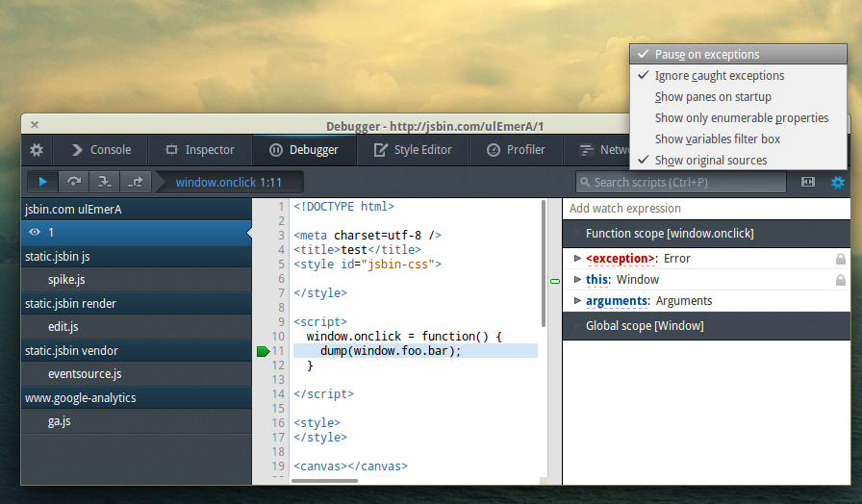Viewport: 862px width, 504px height.
Task: Click the Resume play button
Action: pyautogui.click(x=43, y=182)
